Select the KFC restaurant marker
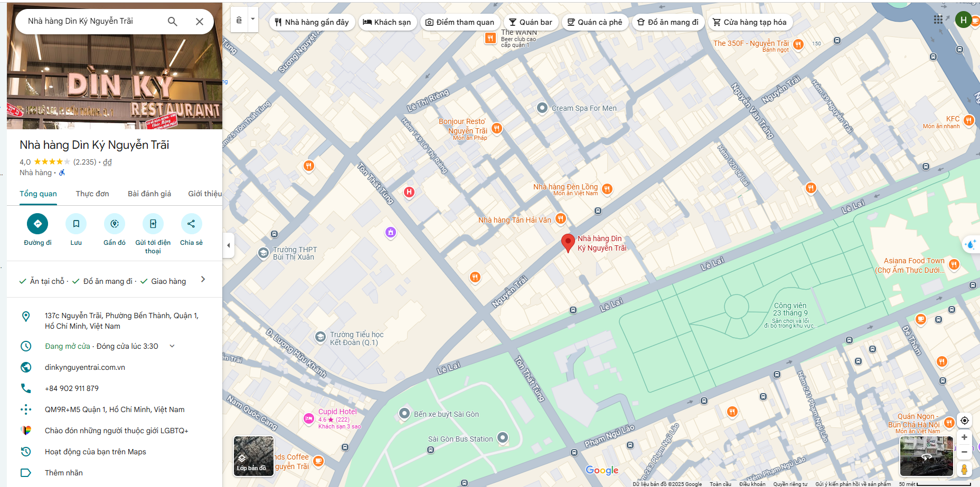This screenshot has width=980, height=487. [x=968, y=120]
